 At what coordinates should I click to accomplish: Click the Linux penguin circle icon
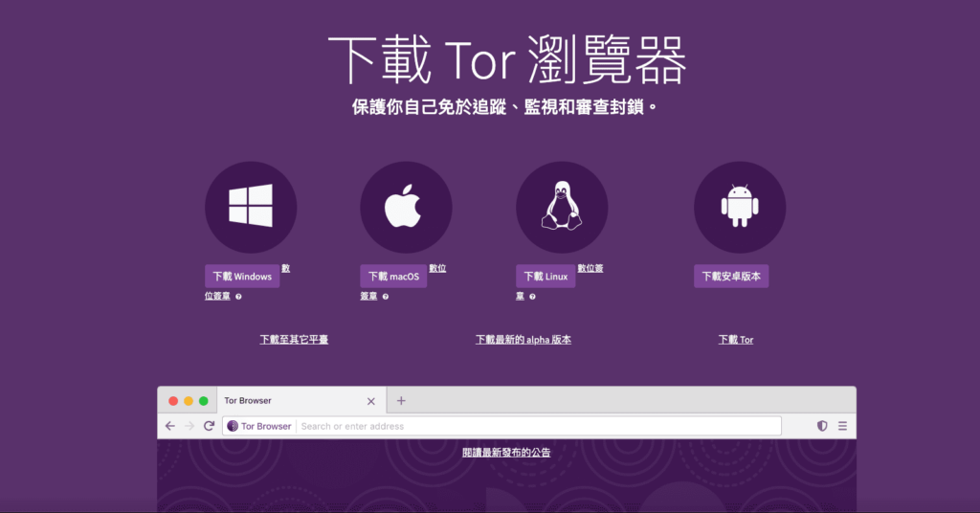click(562, 208)
